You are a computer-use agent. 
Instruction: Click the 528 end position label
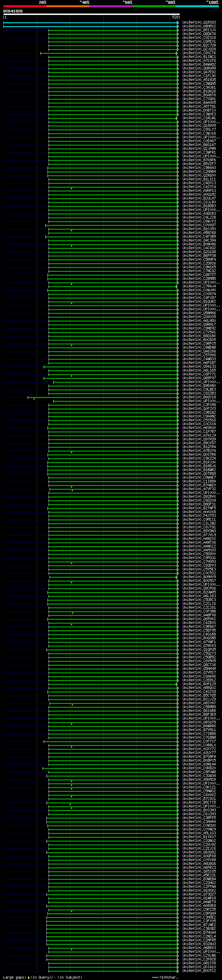(175, 17)
